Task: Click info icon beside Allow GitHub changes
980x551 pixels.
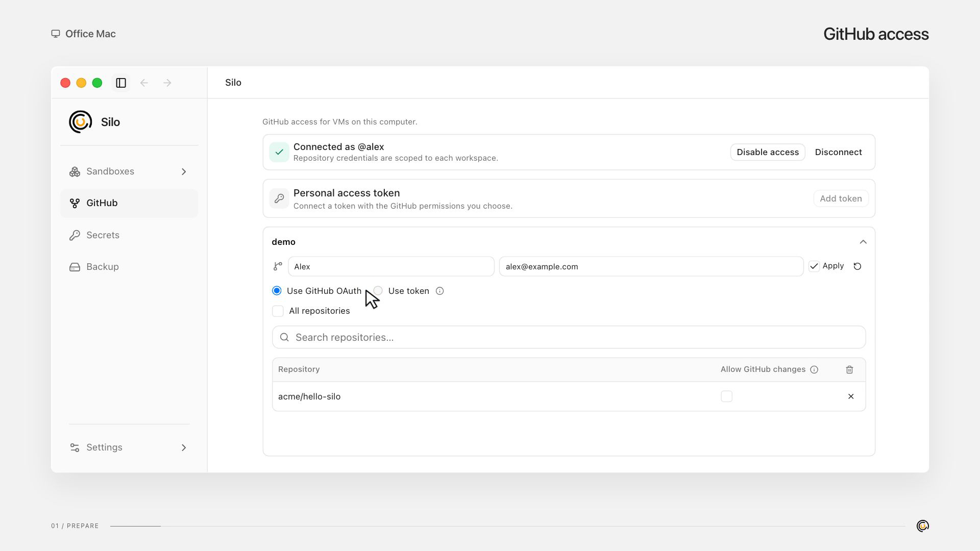Action: (814, 369)
